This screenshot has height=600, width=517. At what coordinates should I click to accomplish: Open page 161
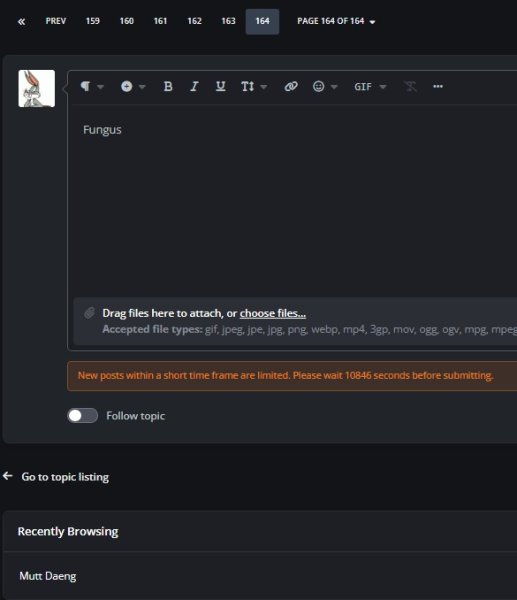click(x=160, y=21)
